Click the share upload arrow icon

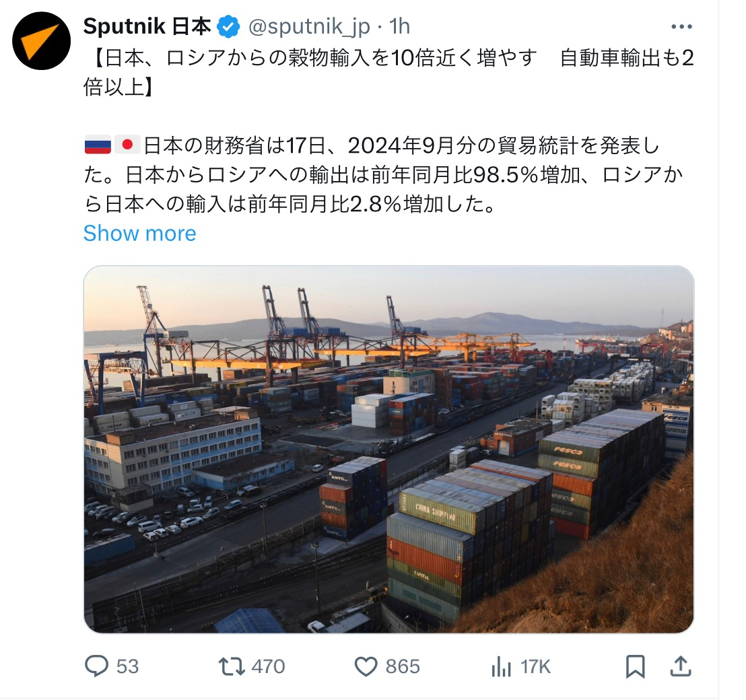680,666
